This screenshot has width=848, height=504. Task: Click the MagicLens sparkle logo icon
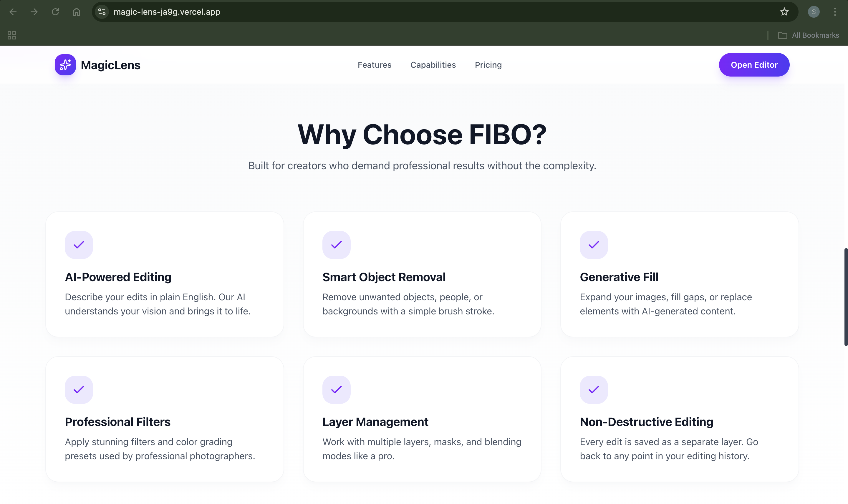coord(65,64)
